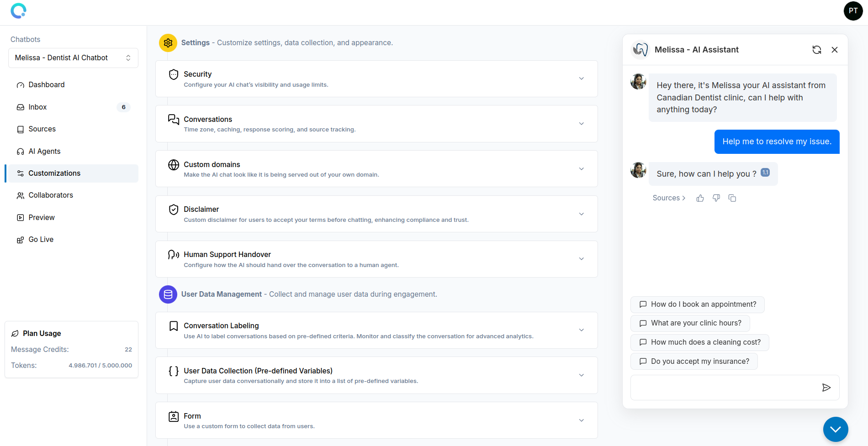The height and width of the screenshot is (446, 868).
Task: Select the Sources section in sidebar
Action: click(x=42, y=129)
